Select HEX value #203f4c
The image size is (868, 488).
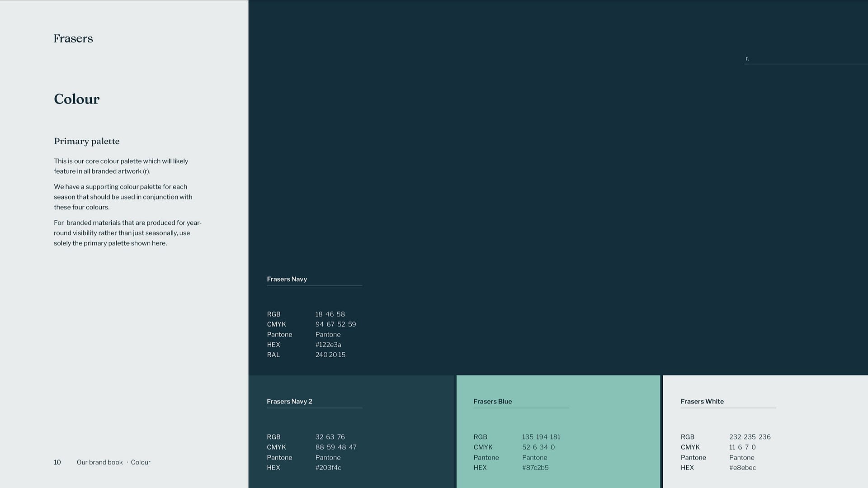coord(328,468)
